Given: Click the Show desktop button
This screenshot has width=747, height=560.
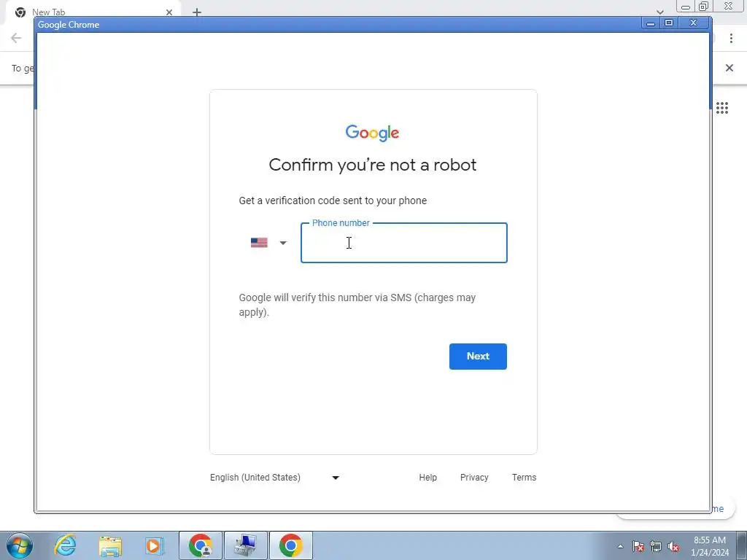Looking at the screenshot, I should [x=742, y=545].
